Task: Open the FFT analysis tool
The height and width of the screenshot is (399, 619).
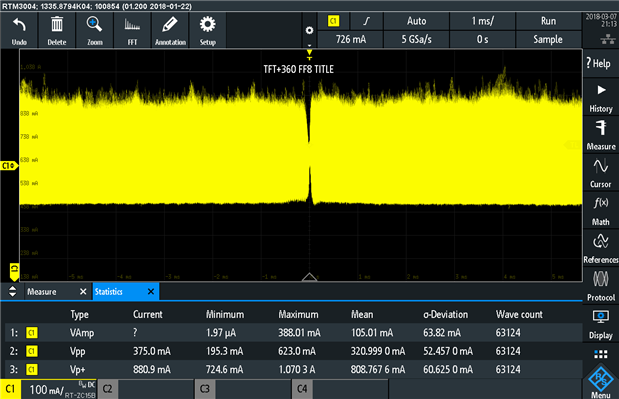Action: [x=132, y=30]
